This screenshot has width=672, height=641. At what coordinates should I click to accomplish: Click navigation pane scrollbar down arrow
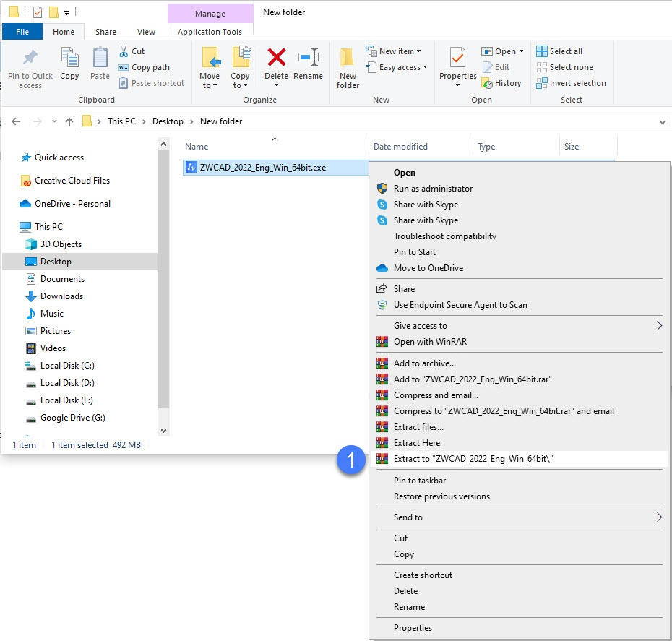pos(163,431)
